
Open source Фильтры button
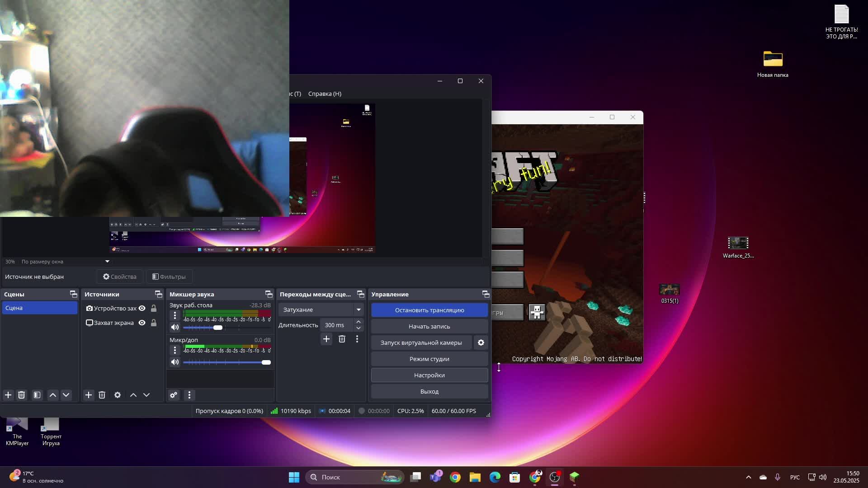[169, 277]
